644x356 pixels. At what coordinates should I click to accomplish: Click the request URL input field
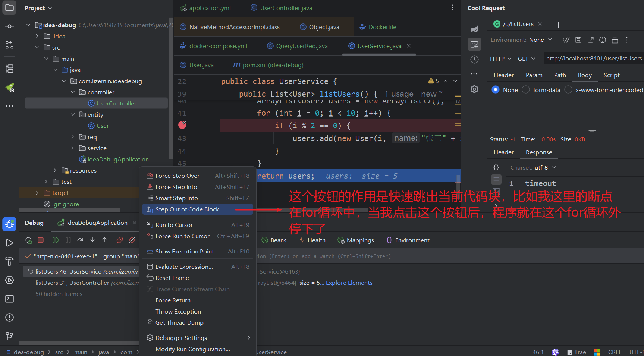click(594, 59)
